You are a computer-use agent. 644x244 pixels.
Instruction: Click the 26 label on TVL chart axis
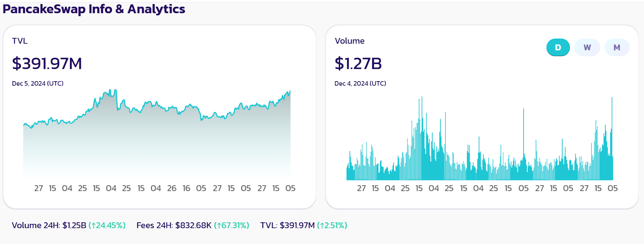click(172, 188)
